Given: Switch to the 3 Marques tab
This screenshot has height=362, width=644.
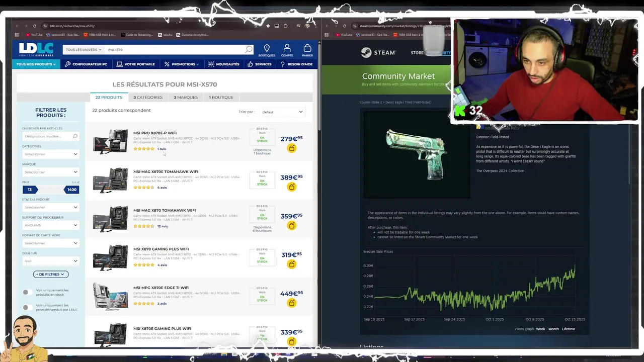Looking at the screenshot, I should [x=186, y=97].
